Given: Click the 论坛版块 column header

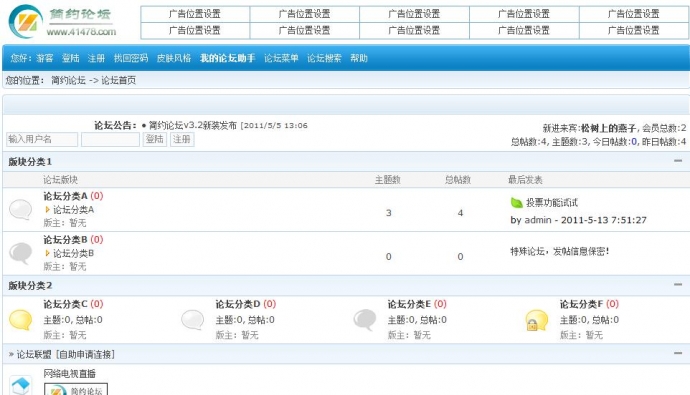Looking at the screenshot, I should [60, 180].
